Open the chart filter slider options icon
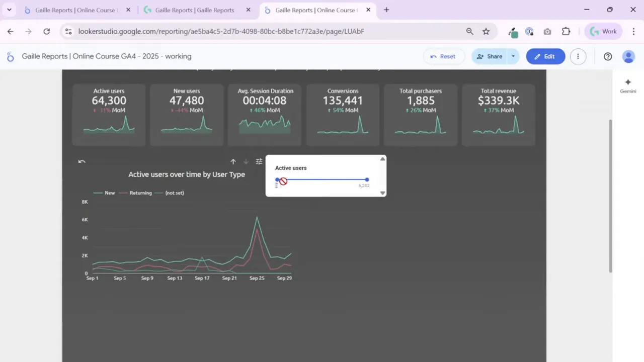This screenshot has height=362, width=644. tap(259, 161)
